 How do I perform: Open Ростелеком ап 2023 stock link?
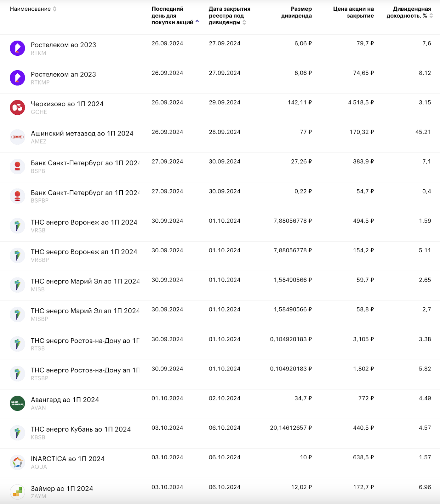click(63, 74)
